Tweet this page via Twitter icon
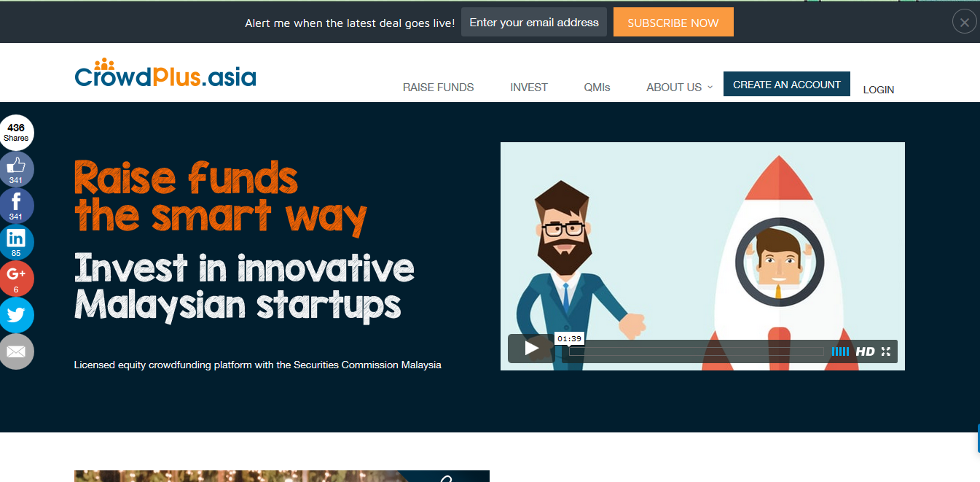 (x=16, y=315)
